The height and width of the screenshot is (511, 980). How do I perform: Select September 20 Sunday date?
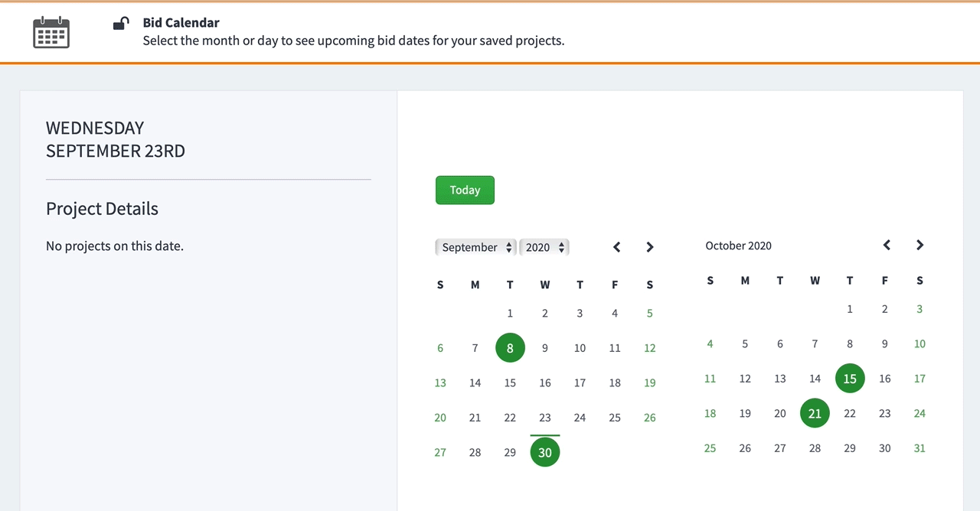click(x=440, y=418)
